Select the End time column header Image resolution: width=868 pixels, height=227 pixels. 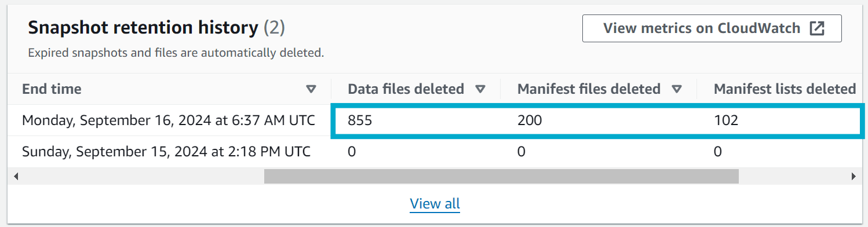click(52, 89)
